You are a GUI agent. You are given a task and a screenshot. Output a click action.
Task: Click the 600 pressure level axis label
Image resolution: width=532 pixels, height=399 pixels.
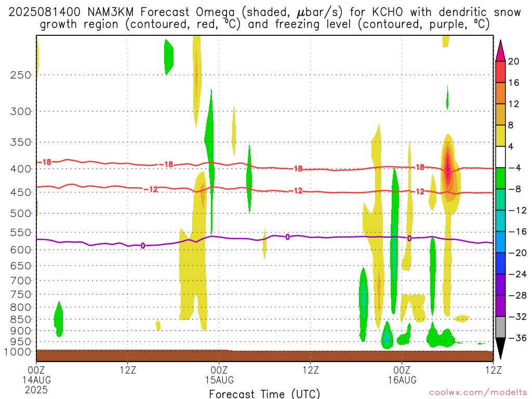(x=21, y=250)
